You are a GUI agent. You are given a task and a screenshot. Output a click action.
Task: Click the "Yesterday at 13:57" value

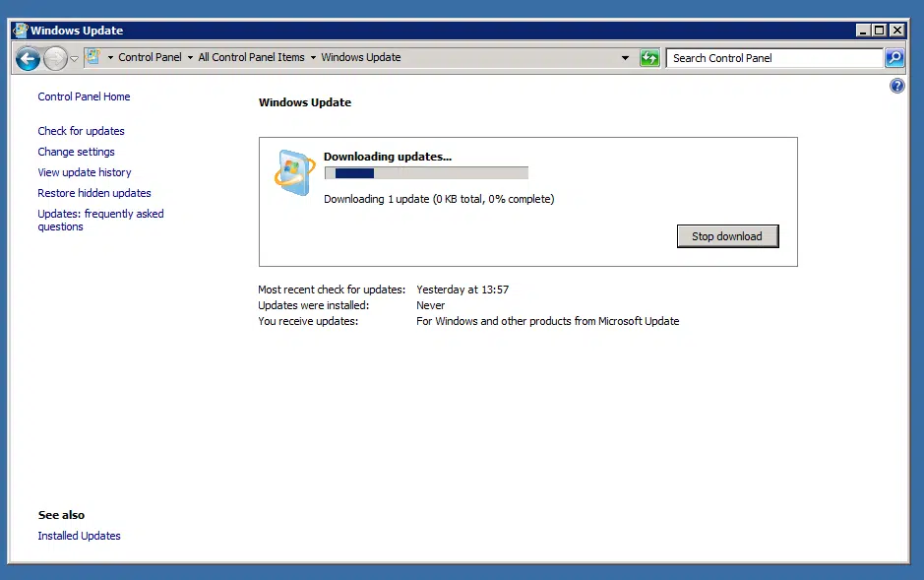462,290
